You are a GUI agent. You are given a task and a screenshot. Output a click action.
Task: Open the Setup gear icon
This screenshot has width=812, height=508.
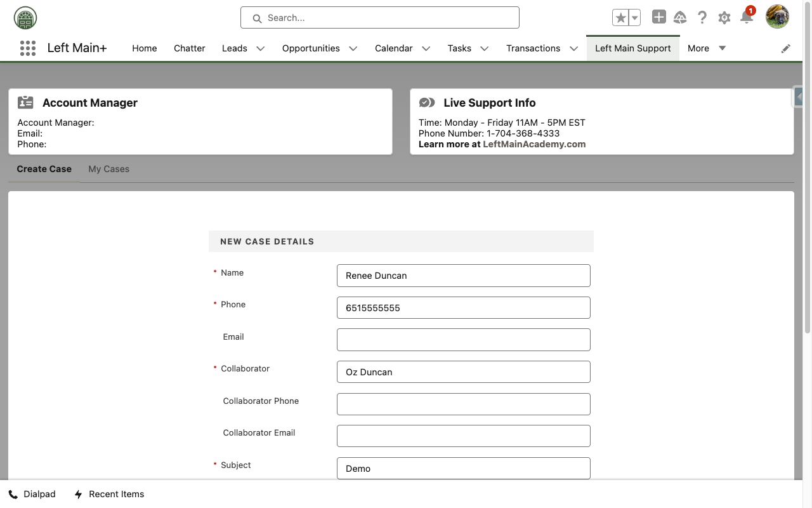click(724, 18)
